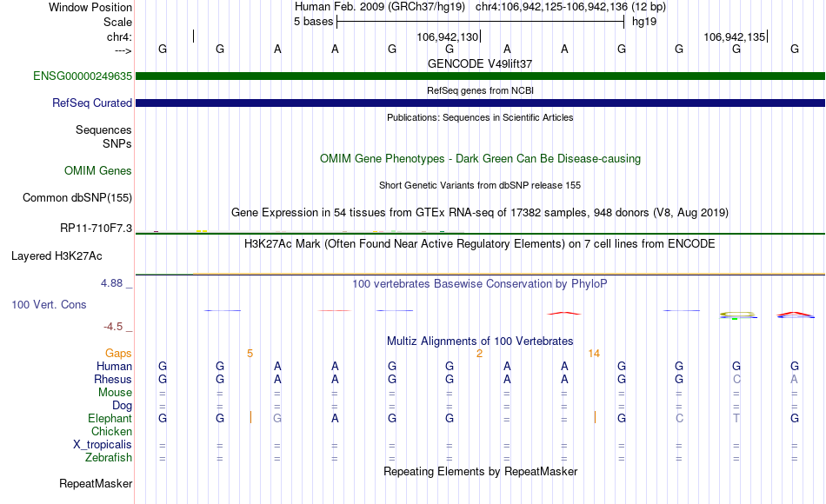Click the C base in the Elephant row
The width and height of the screenshot is (826, 504).
coord(679,418)
